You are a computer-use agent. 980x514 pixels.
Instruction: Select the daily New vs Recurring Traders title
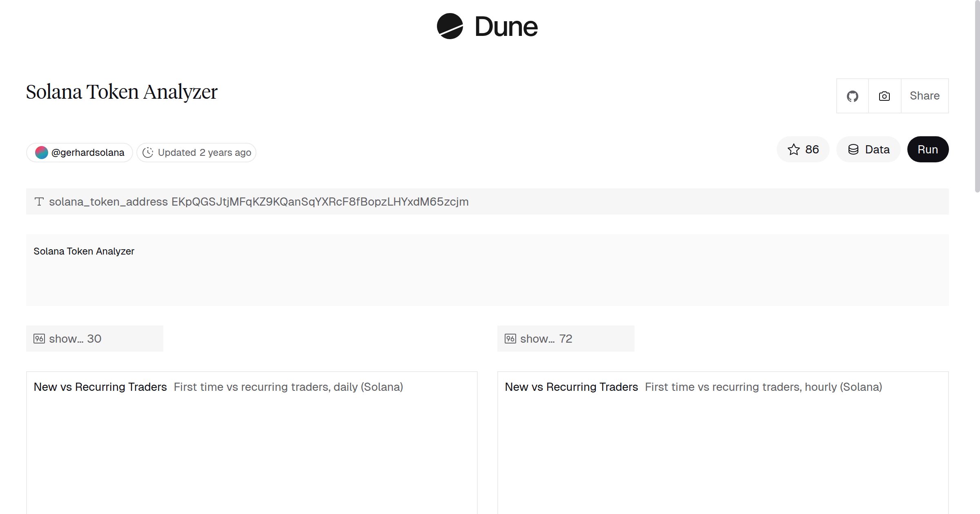(100, 387)
